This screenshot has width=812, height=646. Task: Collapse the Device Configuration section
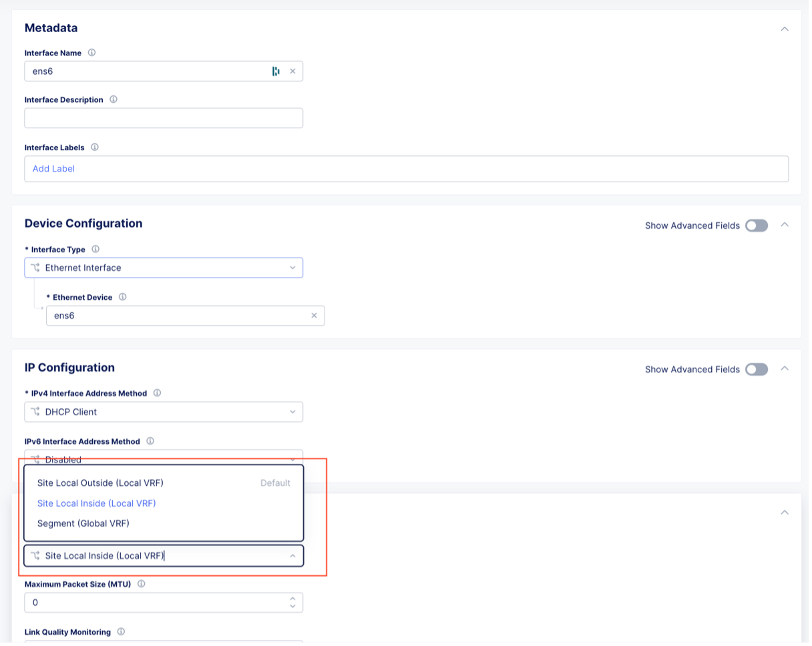[x=785, y=226]
